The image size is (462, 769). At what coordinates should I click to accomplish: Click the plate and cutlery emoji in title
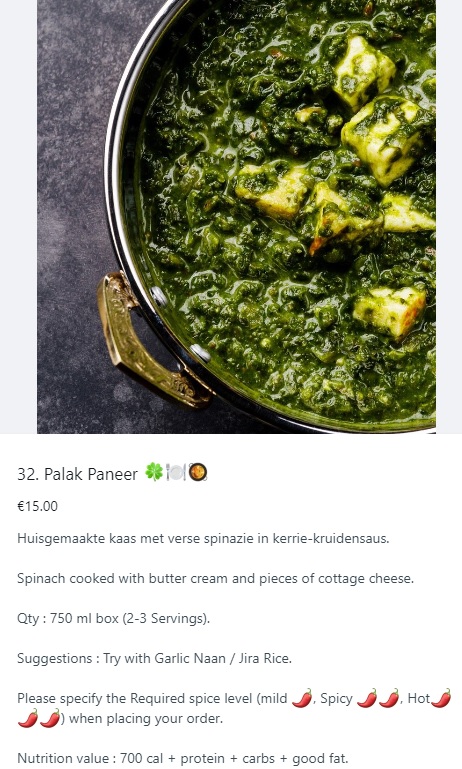pos(176,473)
